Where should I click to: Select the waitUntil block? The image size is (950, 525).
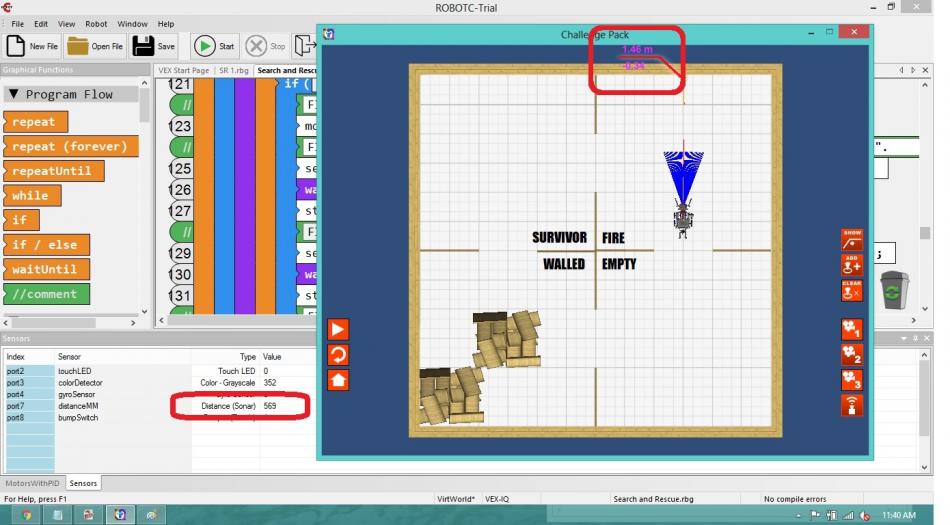[x=46, y=269]
